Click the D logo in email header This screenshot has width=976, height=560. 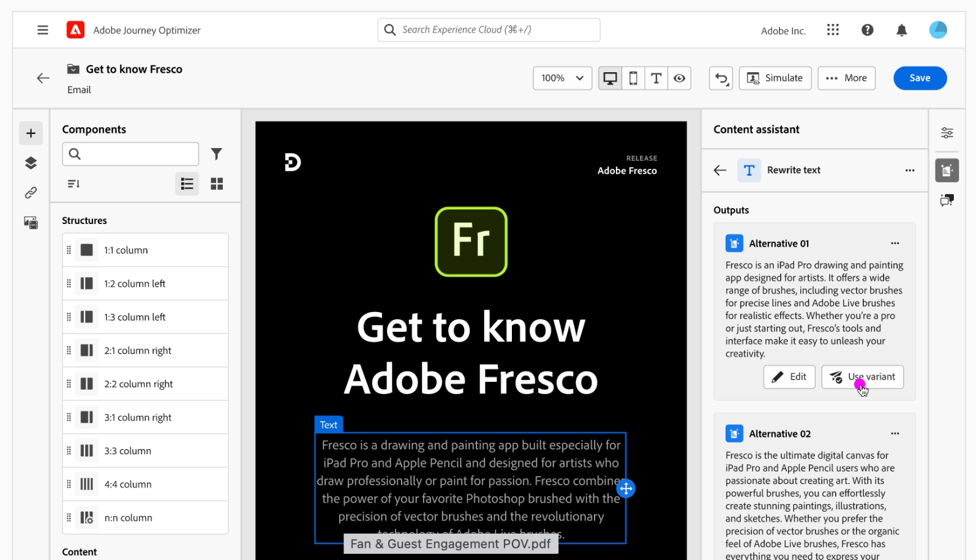(293, 162)
